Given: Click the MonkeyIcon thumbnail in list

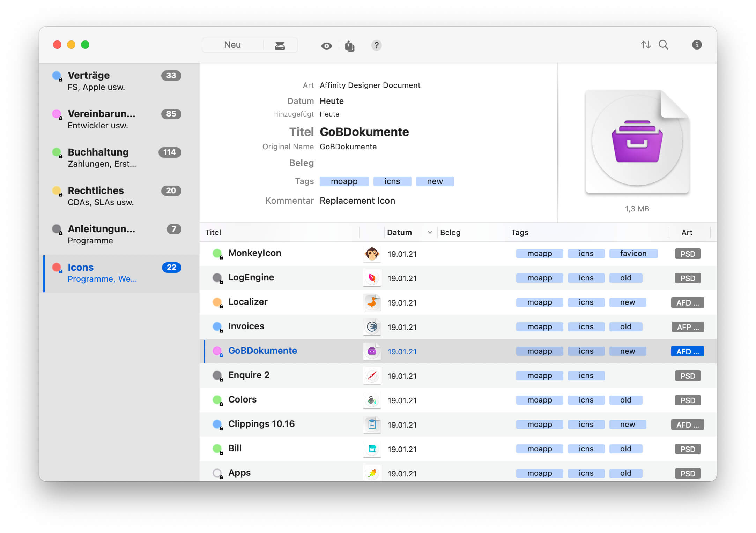Looking at the screenshot, I should pos(372,254).
